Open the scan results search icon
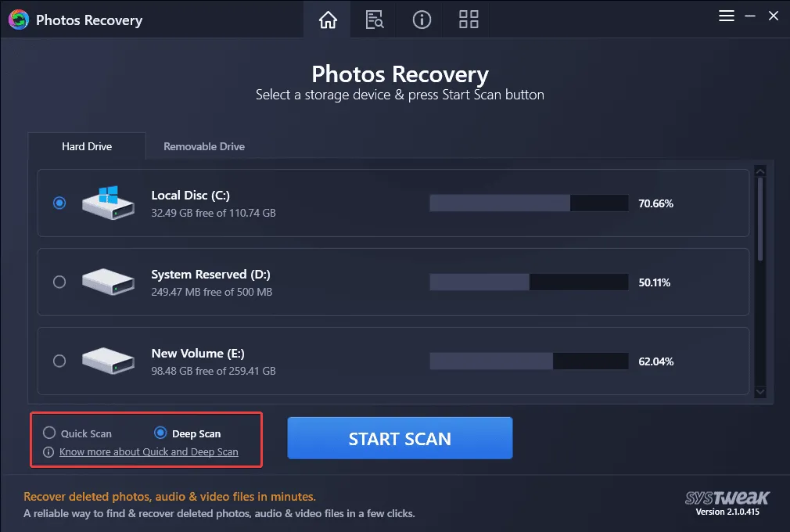The height and width of the screenshot is (532, 790). [x=375, y=20]
